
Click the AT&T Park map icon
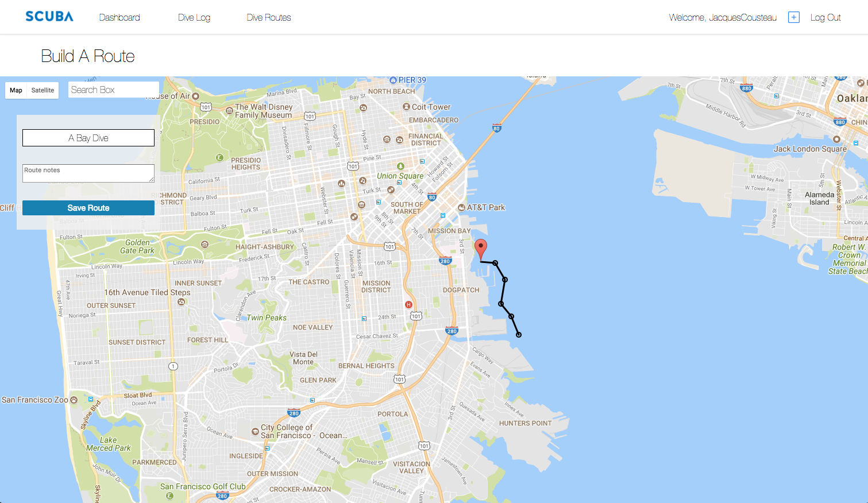coord(461,207)
